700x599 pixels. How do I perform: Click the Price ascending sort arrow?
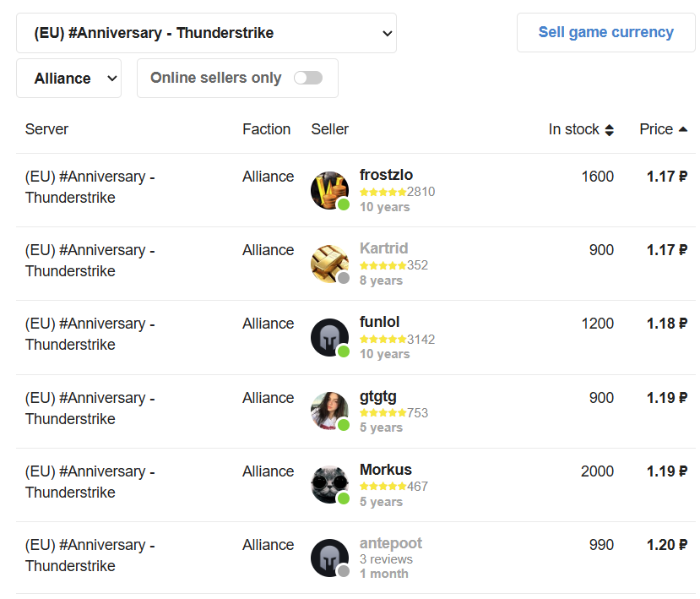point(682,129)
